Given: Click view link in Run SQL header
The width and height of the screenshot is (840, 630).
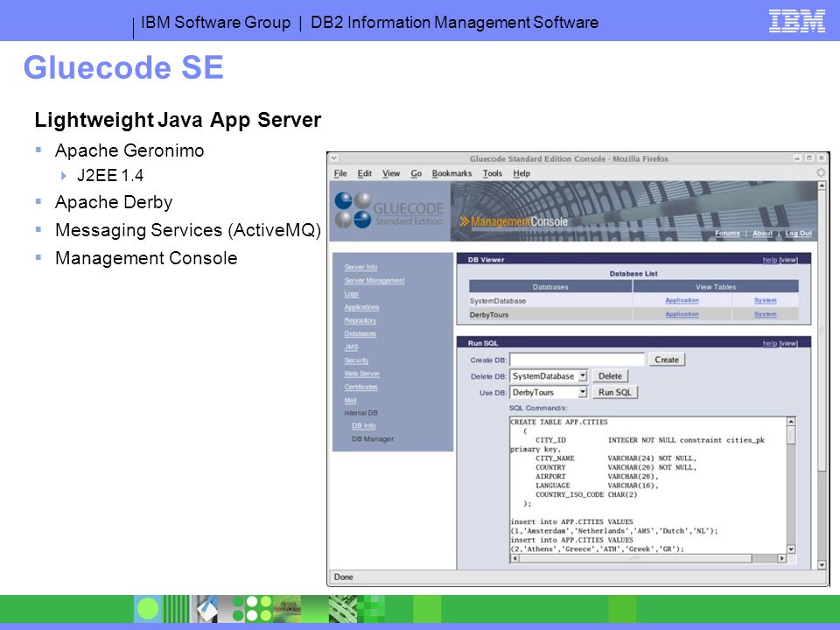Looking at the screenshot, I should coord(788,343).
